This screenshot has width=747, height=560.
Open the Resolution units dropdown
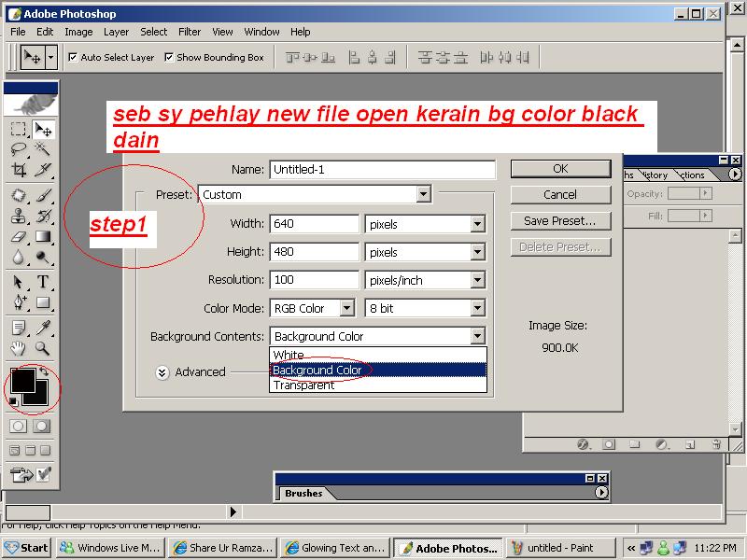(x=477, y=280)
